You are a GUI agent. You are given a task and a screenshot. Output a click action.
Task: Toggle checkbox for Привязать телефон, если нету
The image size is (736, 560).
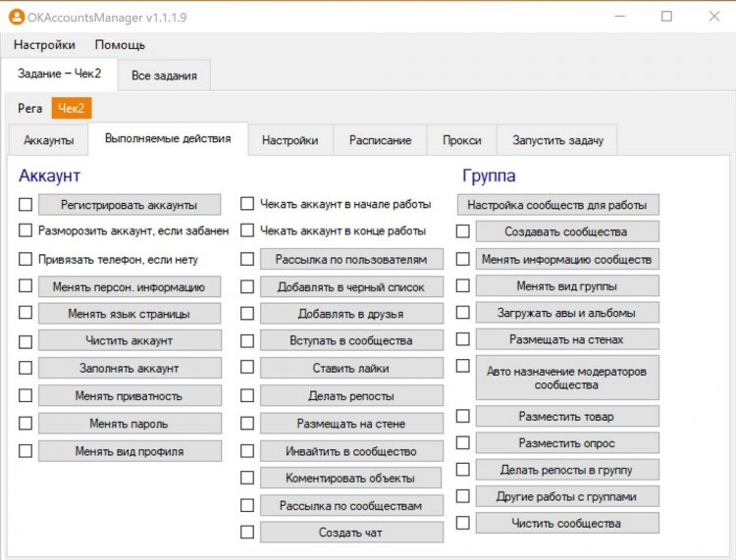[26, 259]
